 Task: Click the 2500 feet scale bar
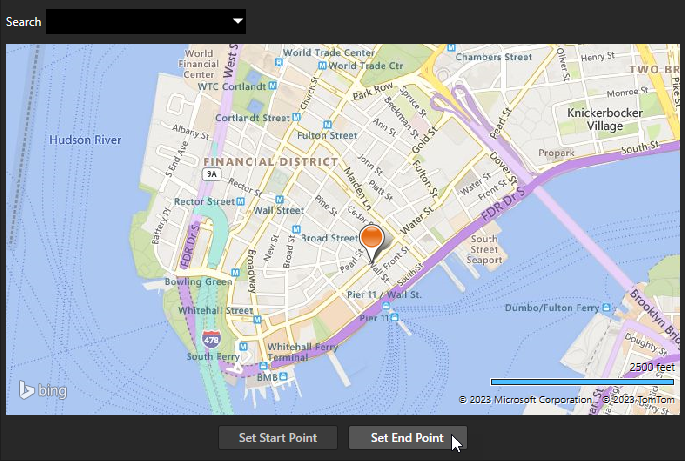click(584, 382)
